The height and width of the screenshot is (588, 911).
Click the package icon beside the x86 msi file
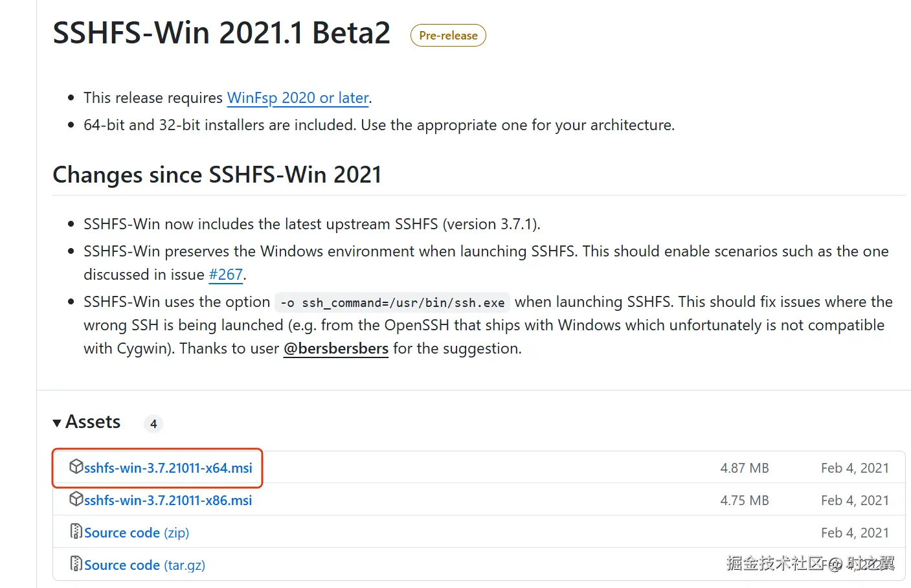coord(76,499)
